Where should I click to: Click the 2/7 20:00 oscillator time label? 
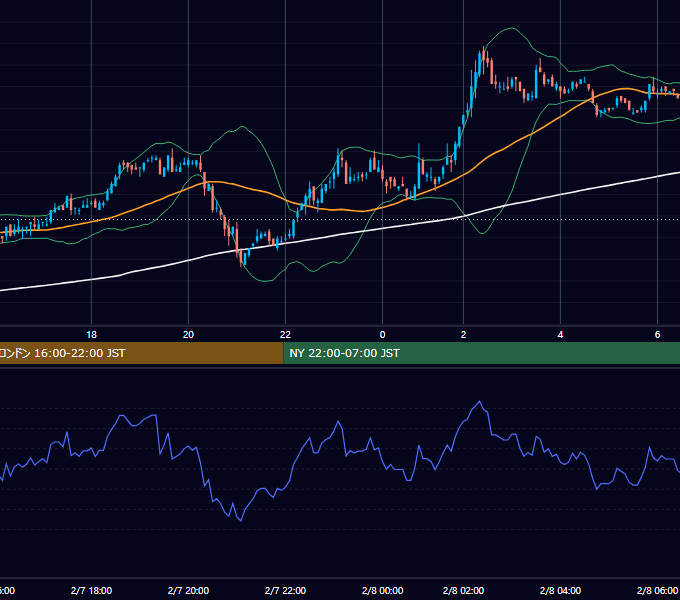coord(188,590)
